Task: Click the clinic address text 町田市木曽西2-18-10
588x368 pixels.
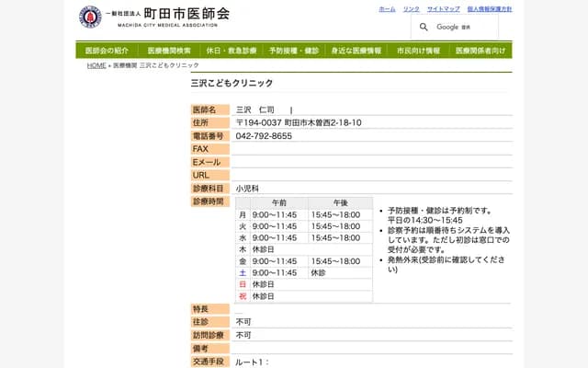Action: 322,122
